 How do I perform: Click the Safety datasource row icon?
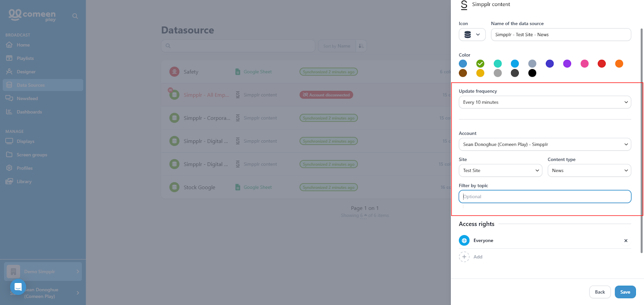[174, 72]
